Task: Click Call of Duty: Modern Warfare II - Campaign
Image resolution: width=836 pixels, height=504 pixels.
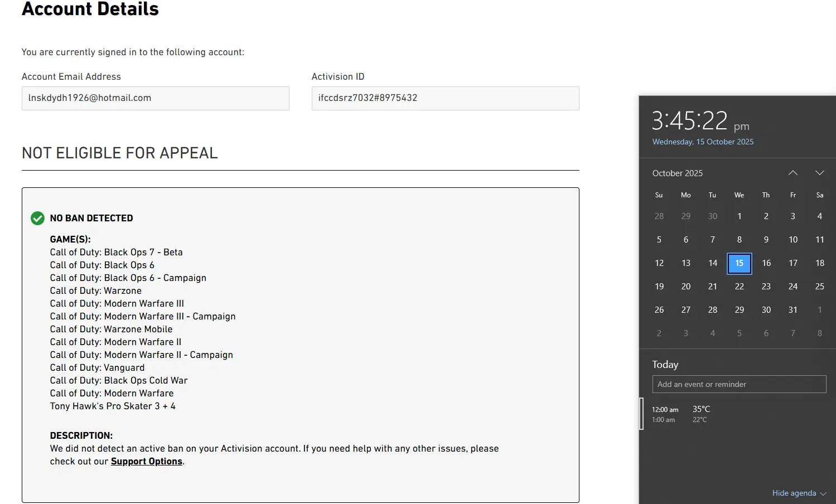Action: (x=142, y=355)
